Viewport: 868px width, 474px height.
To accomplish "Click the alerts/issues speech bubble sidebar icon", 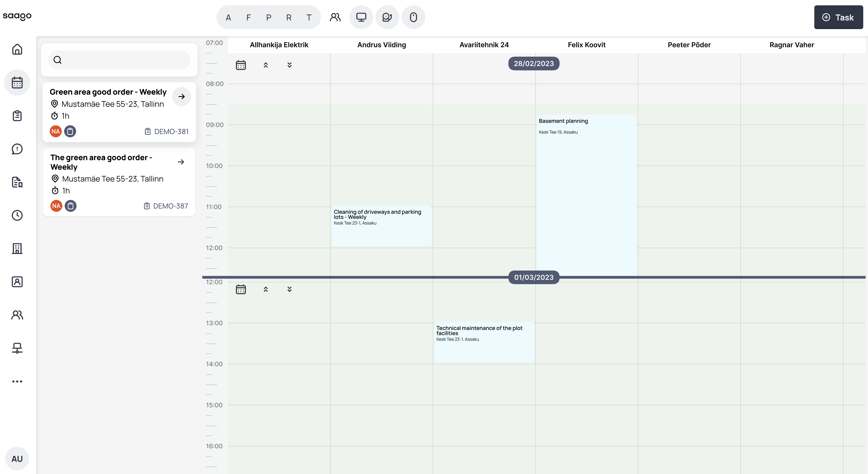I will click(x=17, y=149).
